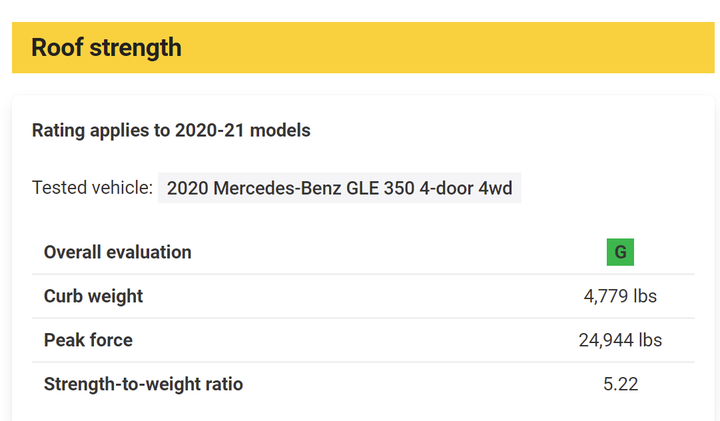The height and width of the screenshot is (421, 720).
Task: Select the Strength-to-weight ratio label
Action: click(143, 384)
